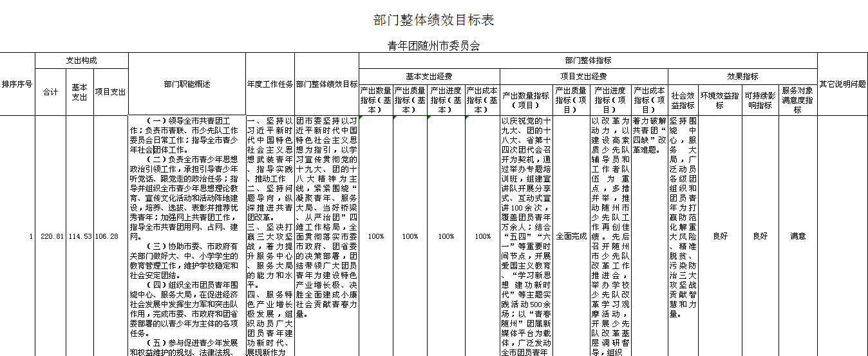Select the 年度工作任务 header cell
The width and height of the screenshot is (868, 356).
tap(270, 84)
